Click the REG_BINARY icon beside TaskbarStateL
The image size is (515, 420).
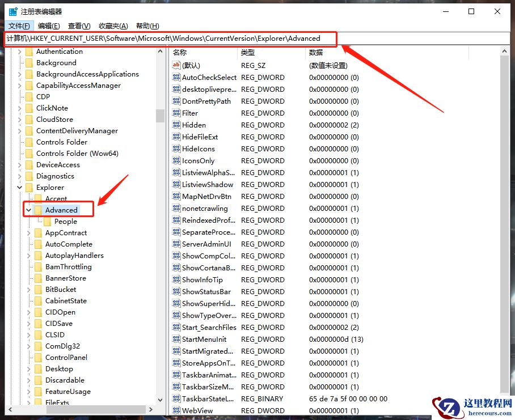click(x=176, y=398)
